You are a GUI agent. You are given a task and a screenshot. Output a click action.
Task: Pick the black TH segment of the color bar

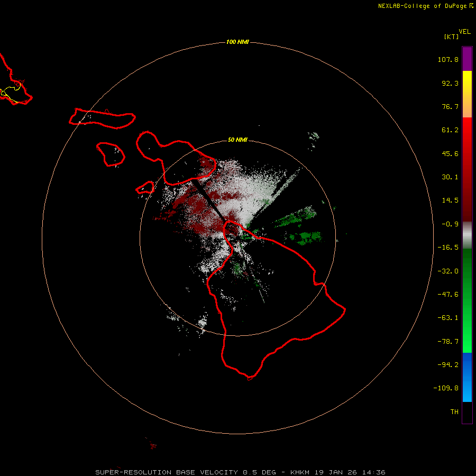coord(467,412)
